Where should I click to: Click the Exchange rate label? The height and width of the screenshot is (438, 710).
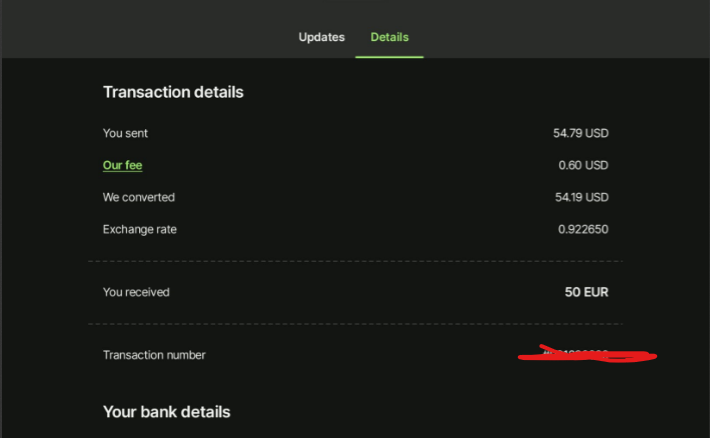coord(140,229)
